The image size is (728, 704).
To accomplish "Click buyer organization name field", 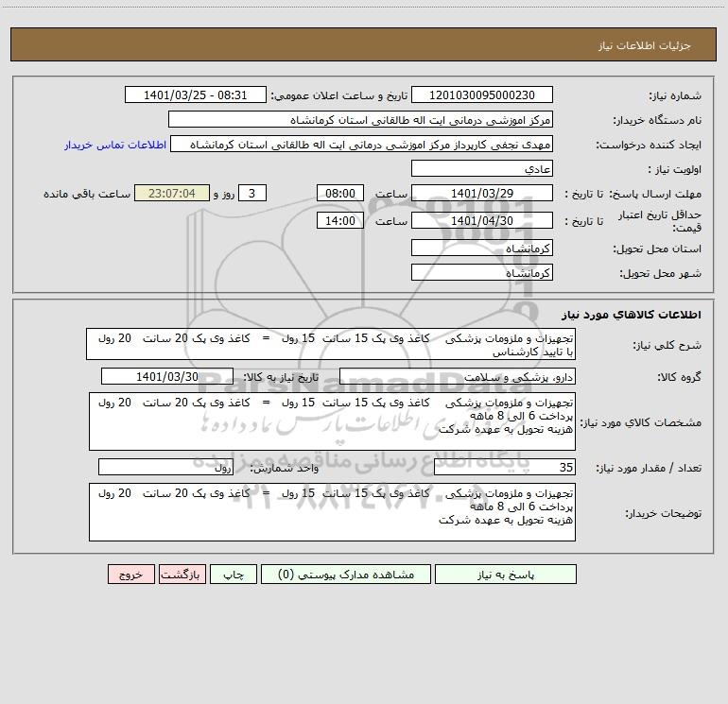I will pyautogui.click(x=360, y=119).
